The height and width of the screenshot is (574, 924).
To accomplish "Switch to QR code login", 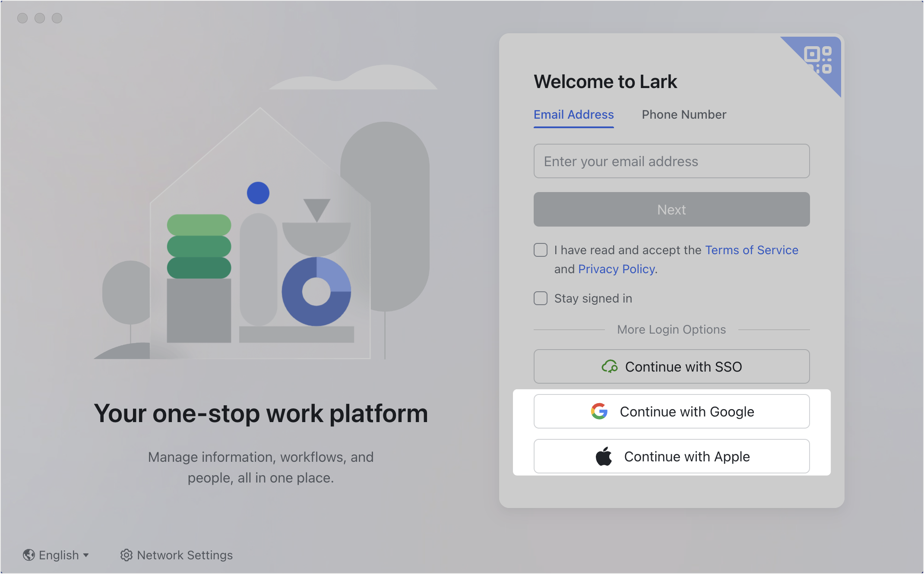I will tap(818, 60).
